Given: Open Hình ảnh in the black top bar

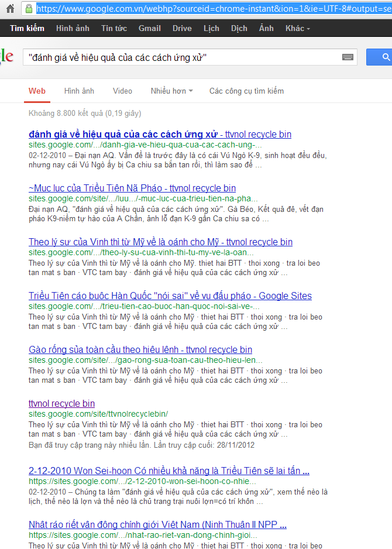Looking at the screenshot, I should [x=73, y=28].
